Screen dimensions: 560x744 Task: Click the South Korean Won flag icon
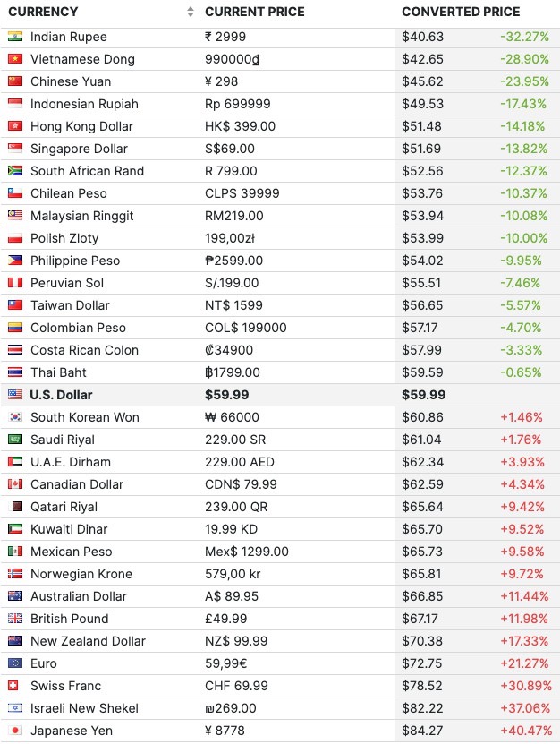pyautogui.click(x=14, y=417)
